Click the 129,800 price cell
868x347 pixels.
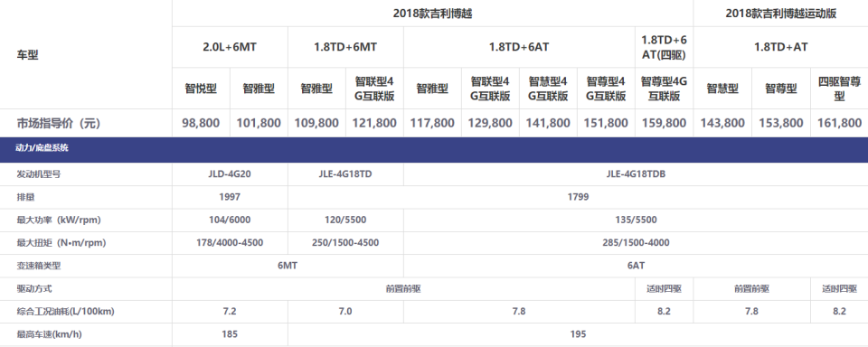point(490,123)
